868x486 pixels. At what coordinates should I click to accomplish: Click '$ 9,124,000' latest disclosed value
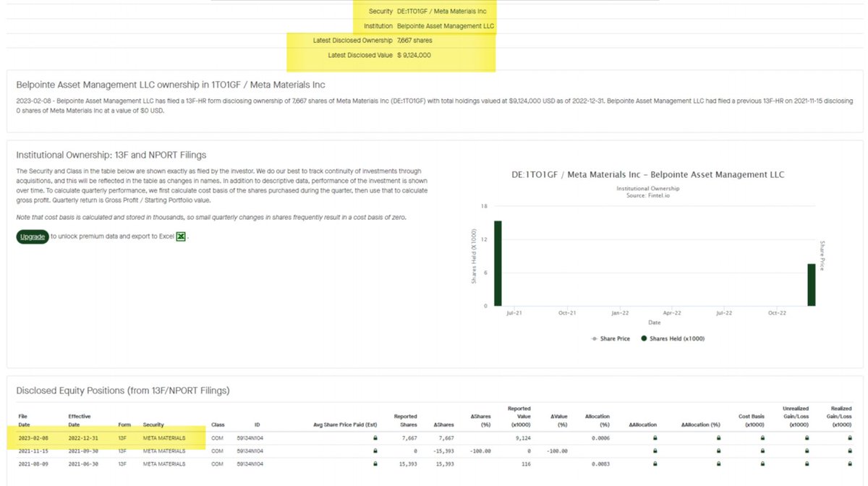pyautogui.click(x=414, y=55)
